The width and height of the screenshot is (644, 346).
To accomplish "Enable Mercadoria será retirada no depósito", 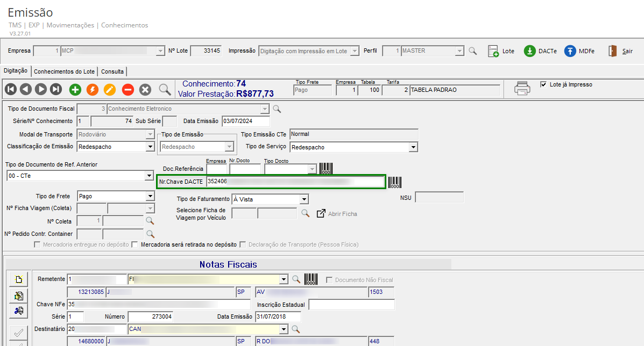I will coord(135,245).
